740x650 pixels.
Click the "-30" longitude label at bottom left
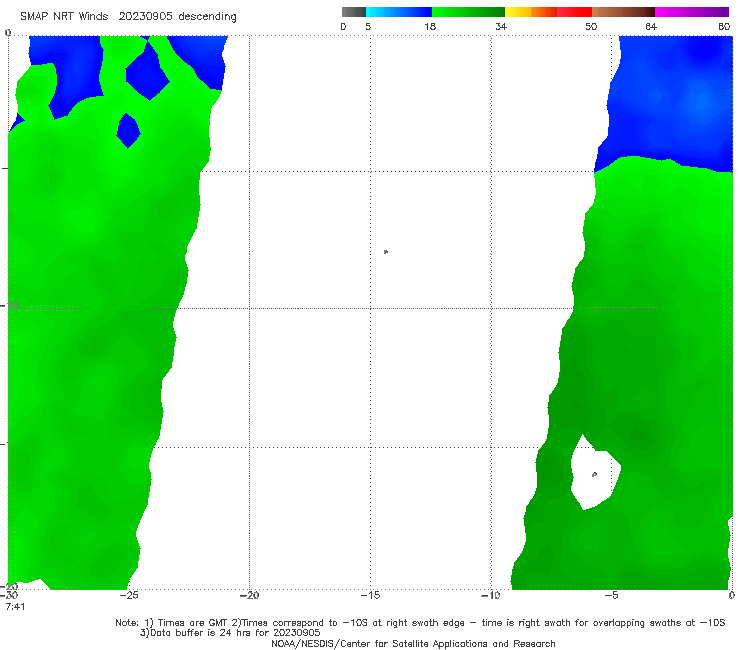(x=8, y=595)
